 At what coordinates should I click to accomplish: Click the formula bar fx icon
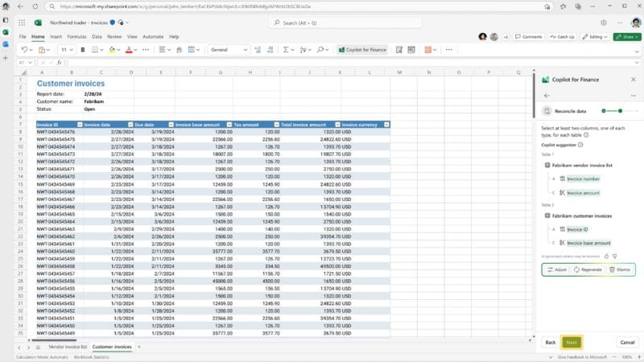pos(59,63)
